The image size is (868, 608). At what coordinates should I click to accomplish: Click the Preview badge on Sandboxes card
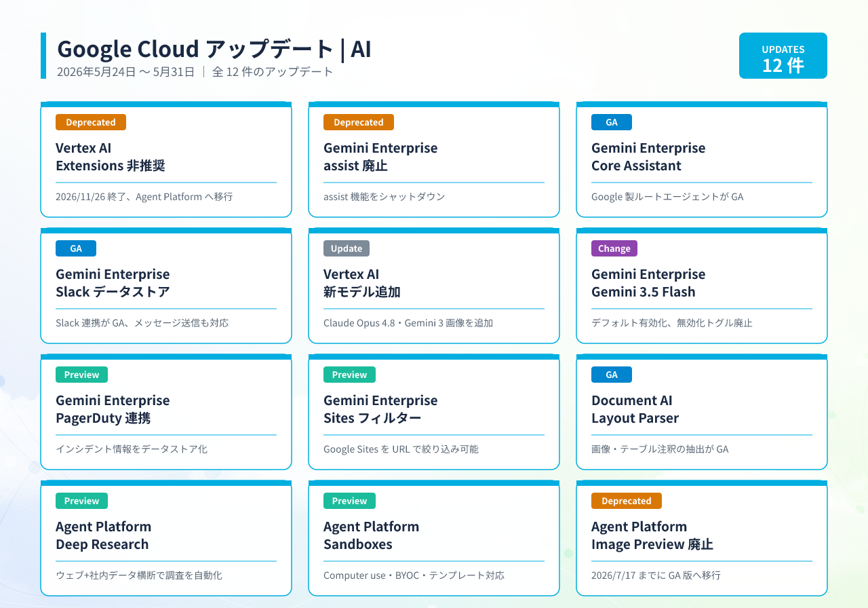[x=349, y=501]
